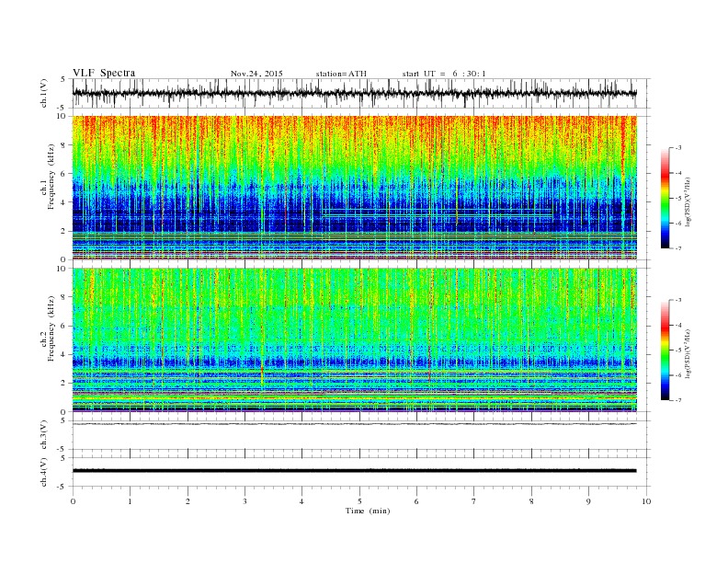This screenshot has width=728, height=563.
Task: Click the "8" kHz tick on ch.1 frequency axis
Action: 64,145
